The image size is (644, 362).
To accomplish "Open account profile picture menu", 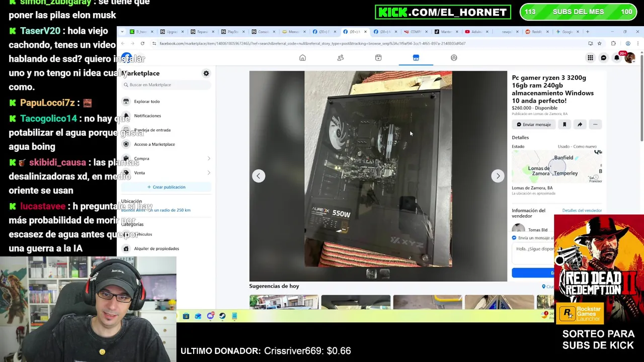I will [629, 58].
